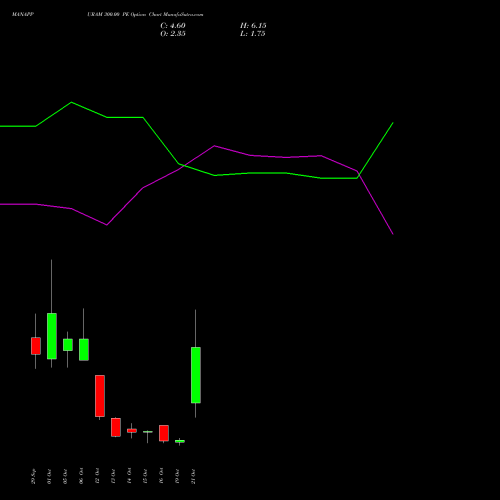Select the tall green candle above 01 Oct

click(52, 336)
